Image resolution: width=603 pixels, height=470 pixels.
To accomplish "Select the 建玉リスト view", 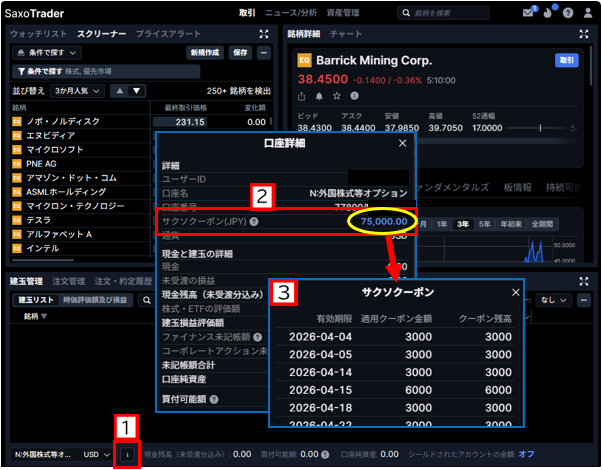I will click(36, 300).
